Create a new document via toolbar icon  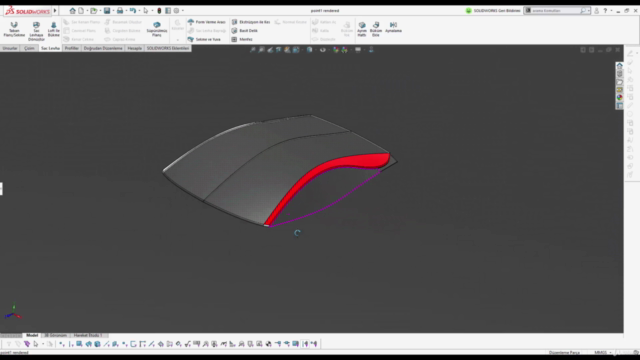click(x=81, y=11)
